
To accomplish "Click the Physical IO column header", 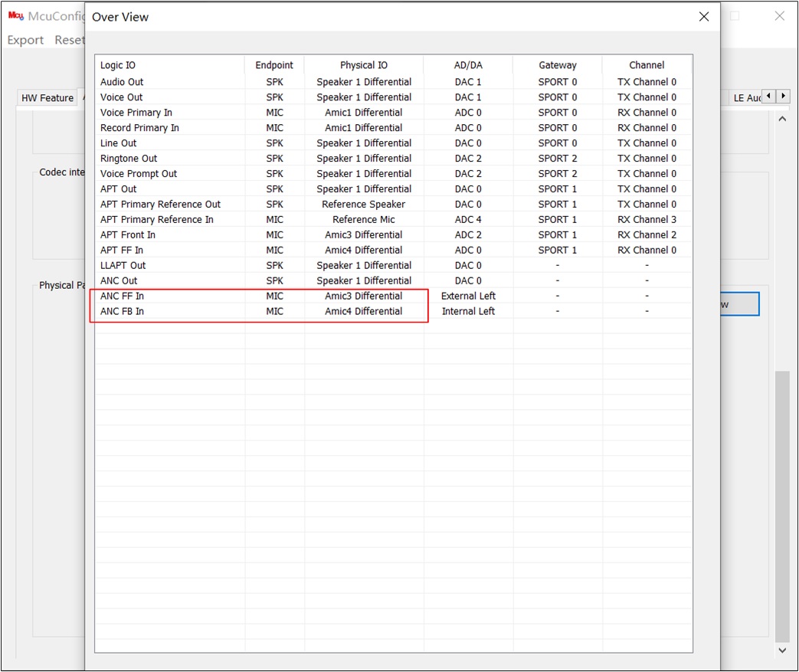I will [364, 65].
